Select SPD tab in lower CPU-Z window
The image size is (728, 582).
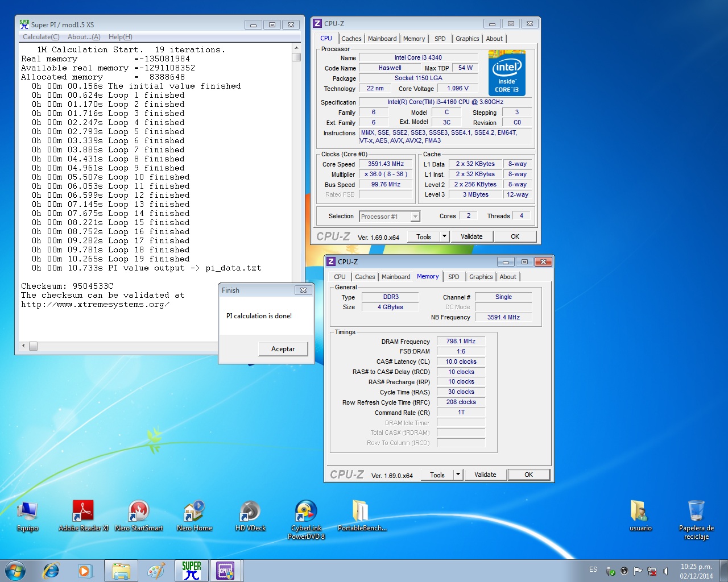click(x=454, y=277)
